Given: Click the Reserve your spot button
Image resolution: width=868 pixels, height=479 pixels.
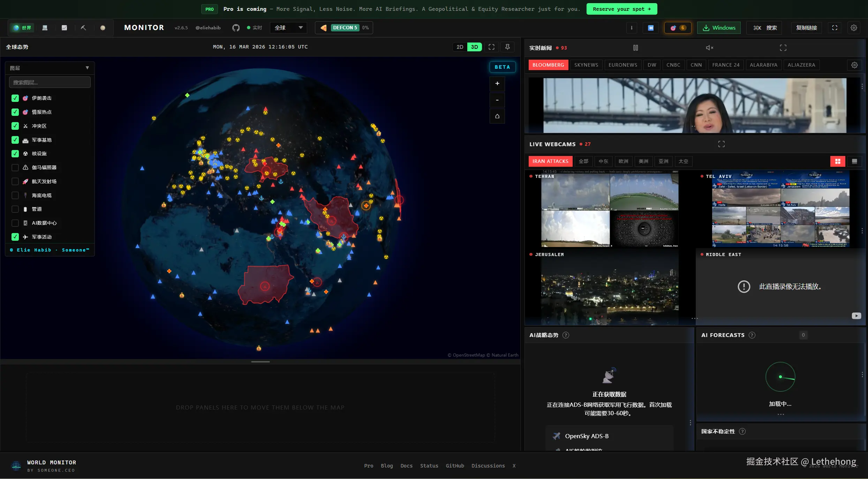Looking at the screenshot, I should tap(621, 9).
